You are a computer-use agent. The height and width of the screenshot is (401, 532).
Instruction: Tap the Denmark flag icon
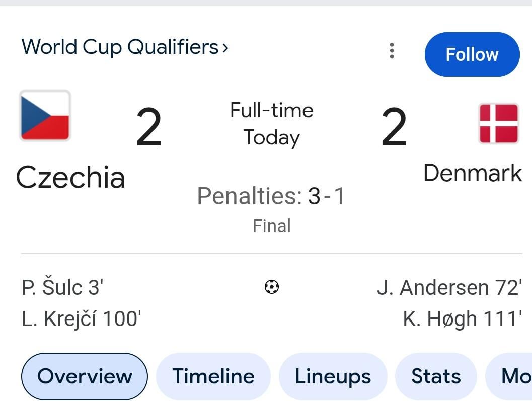[498, 123]
